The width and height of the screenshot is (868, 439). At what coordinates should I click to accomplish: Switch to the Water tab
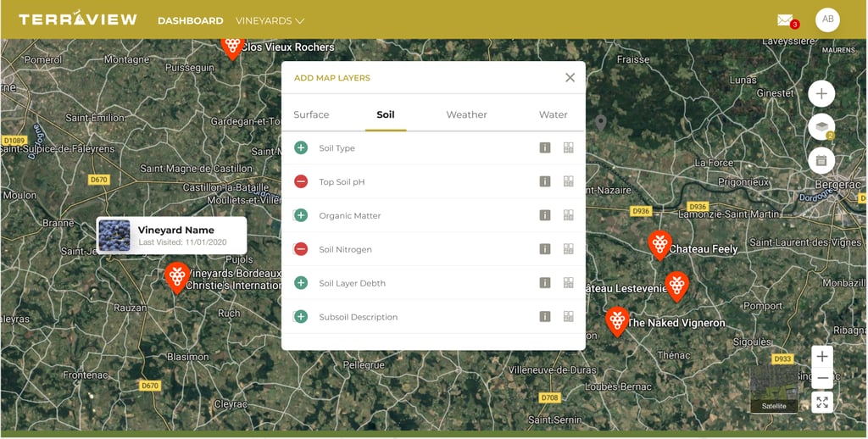coord(553,114)
